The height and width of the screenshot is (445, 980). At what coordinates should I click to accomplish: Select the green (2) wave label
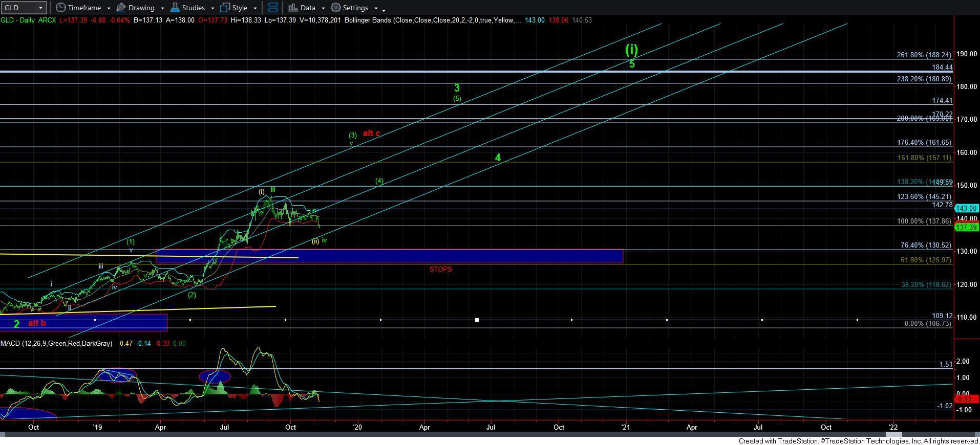point(192,295)
